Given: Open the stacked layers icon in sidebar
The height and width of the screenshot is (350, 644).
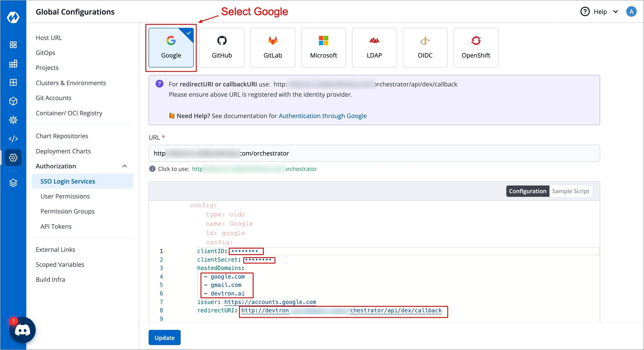Looking at the screenshot, I should (x=13, y=183).
